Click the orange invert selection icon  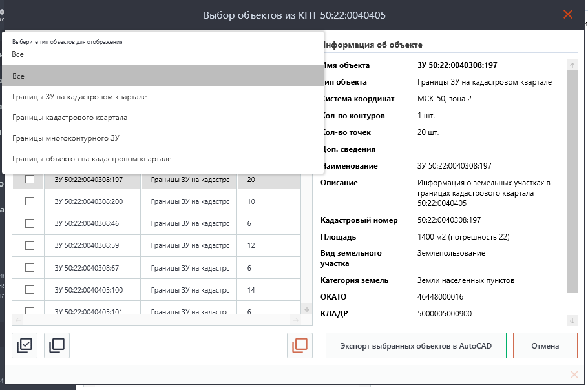click(x=300, y=345)
